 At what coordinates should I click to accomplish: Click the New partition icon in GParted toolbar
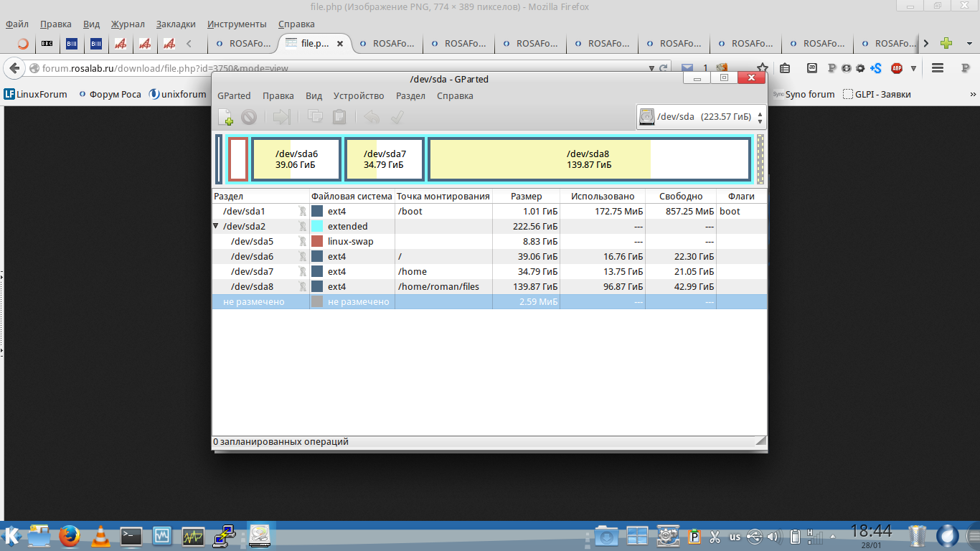point(225,117)
